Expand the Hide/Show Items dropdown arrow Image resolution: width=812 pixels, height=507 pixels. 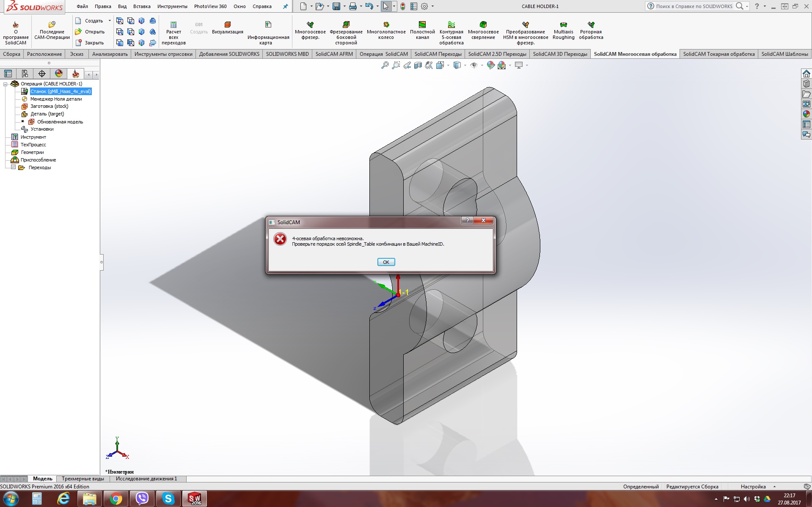point(482,65)
